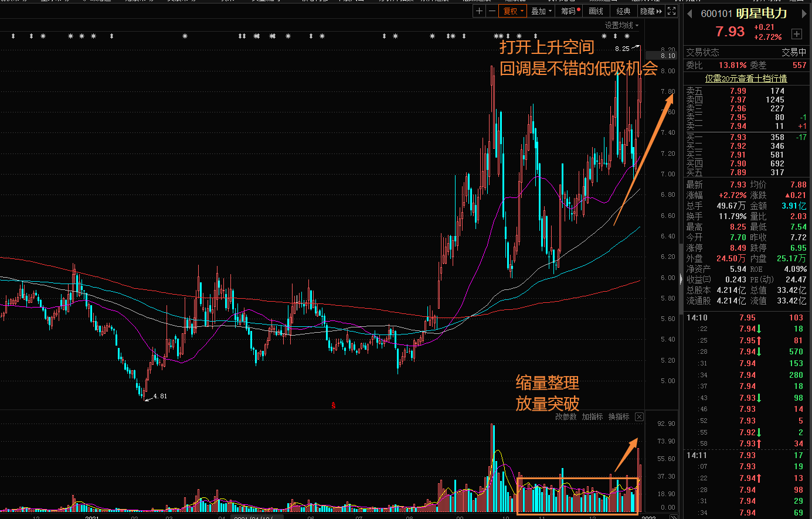This screenshot has width=812, height=519.
Task: Click the red S marker on chart
Action: [333, 405]
